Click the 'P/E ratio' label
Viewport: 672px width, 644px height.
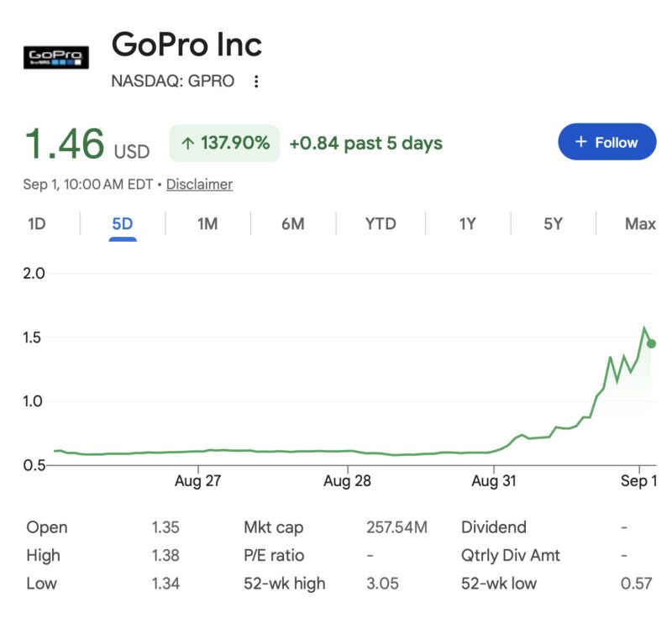274,556
